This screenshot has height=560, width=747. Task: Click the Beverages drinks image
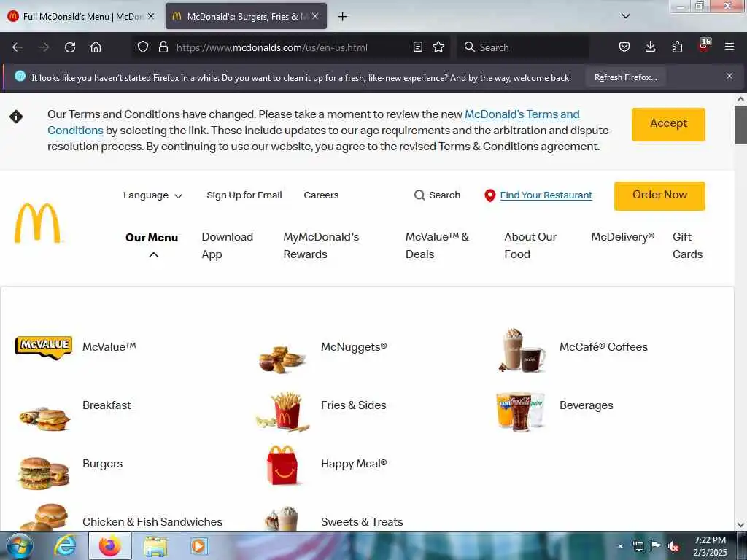(x=520, y=411)
